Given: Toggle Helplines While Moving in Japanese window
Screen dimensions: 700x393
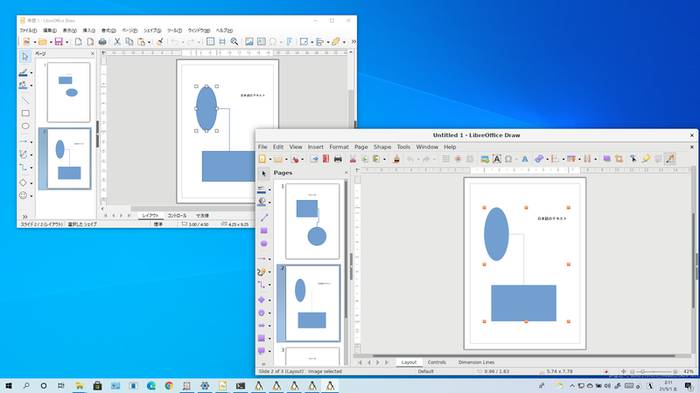Looking at the screenshot, I should pos(222,42).
